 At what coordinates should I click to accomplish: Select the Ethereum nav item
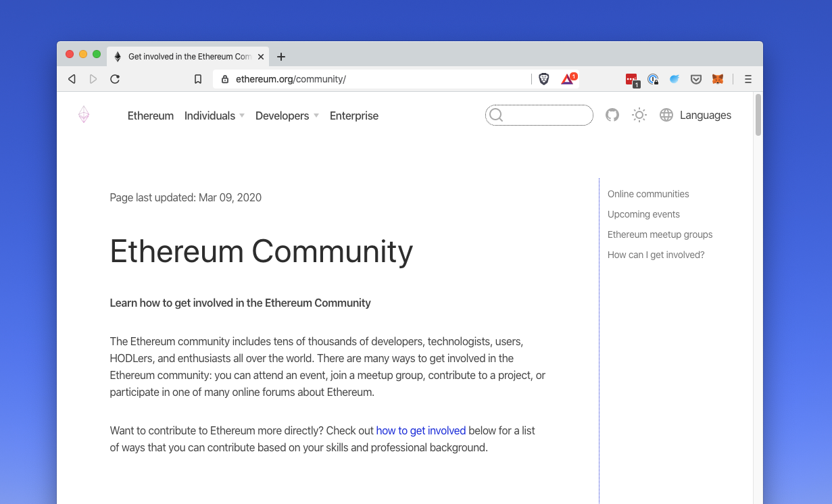click(x=151, y=116)
